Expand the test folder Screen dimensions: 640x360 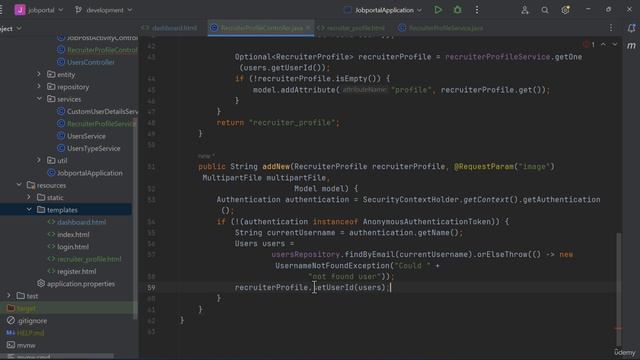(9, 296)
